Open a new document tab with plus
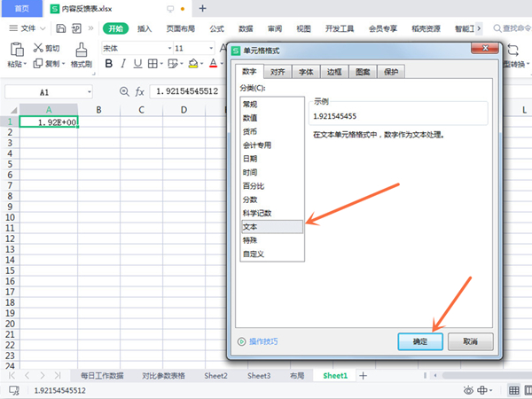The image size is (532, 399). click(x=202, y=9)
